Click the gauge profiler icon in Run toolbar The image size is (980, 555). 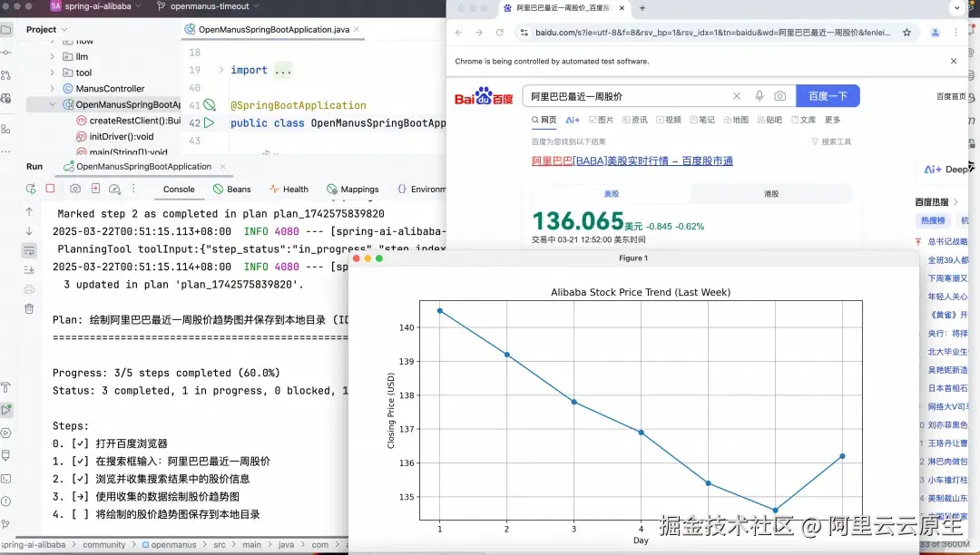[114, 189]
